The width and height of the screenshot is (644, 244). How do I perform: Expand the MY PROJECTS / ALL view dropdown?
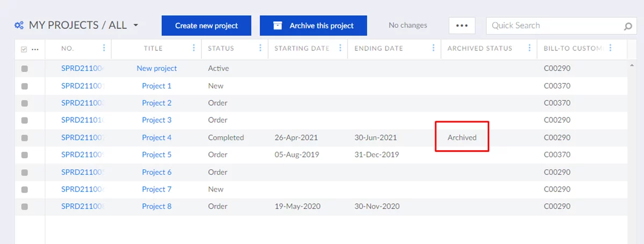click(136, 25)
